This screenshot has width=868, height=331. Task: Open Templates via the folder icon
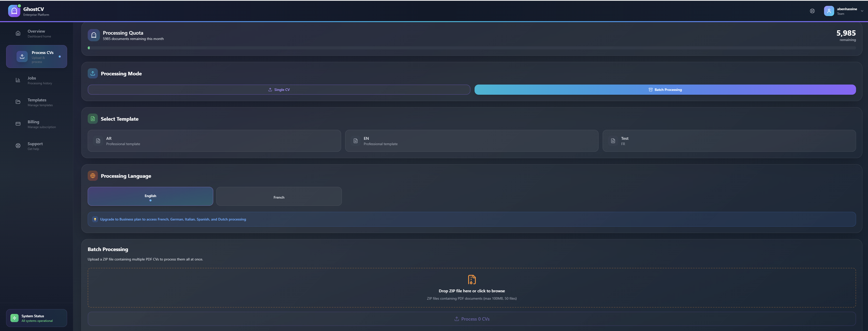[18, 102]
